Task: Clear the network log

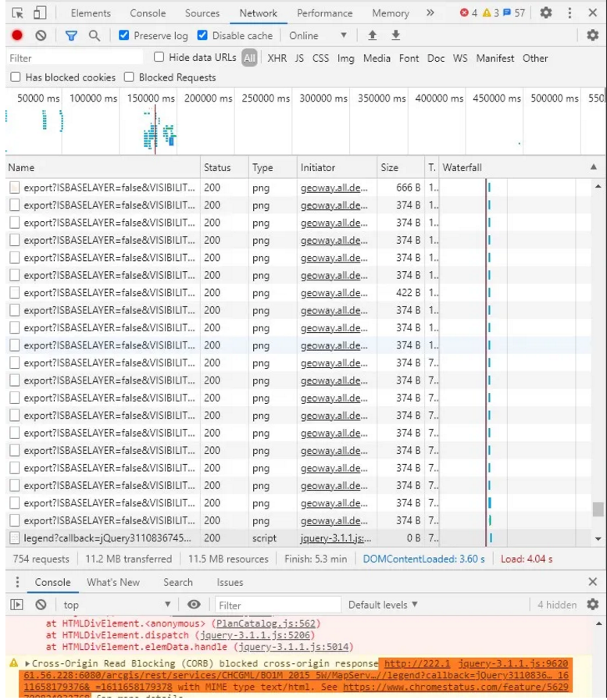Action: coord(41,36)
